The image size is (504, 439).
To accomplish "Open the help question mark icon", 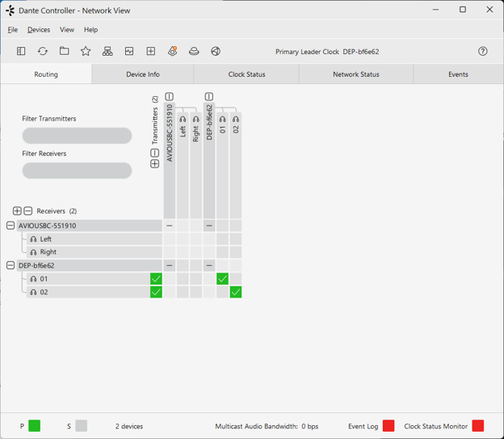I will pyautogui.click(x=482, y=51).
